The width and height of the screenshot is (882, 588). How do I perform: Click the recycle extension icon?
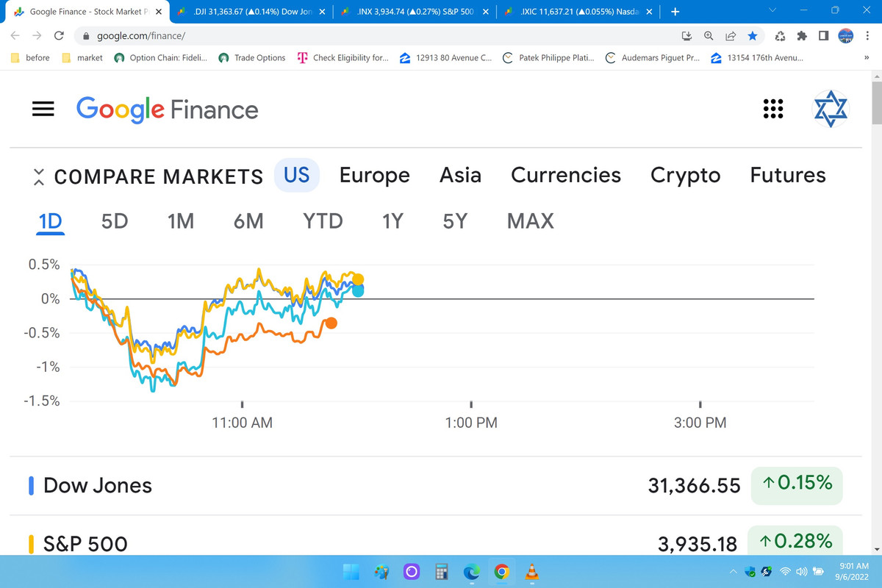781,36
